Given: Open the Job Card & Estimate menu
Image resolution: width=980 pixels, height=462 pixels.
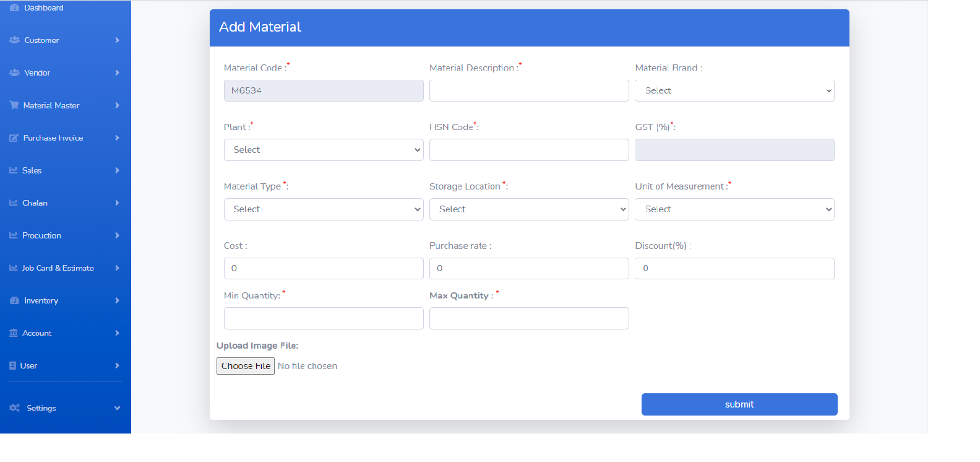Looking at the screenshot, I should click(x=58, y=268).
